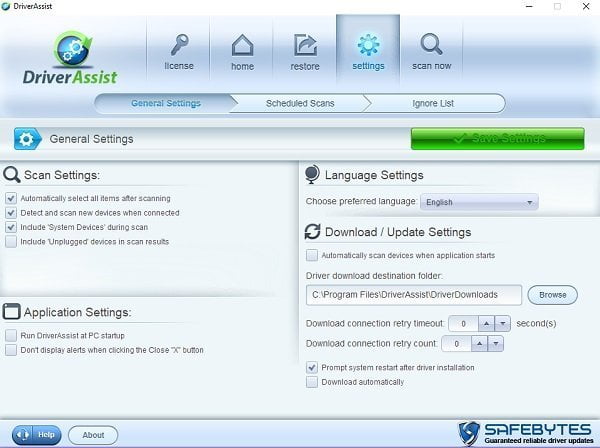This screenshot has width=600, height=448.
Task: Click the blue General Settings gear badge
Action: 28,139
